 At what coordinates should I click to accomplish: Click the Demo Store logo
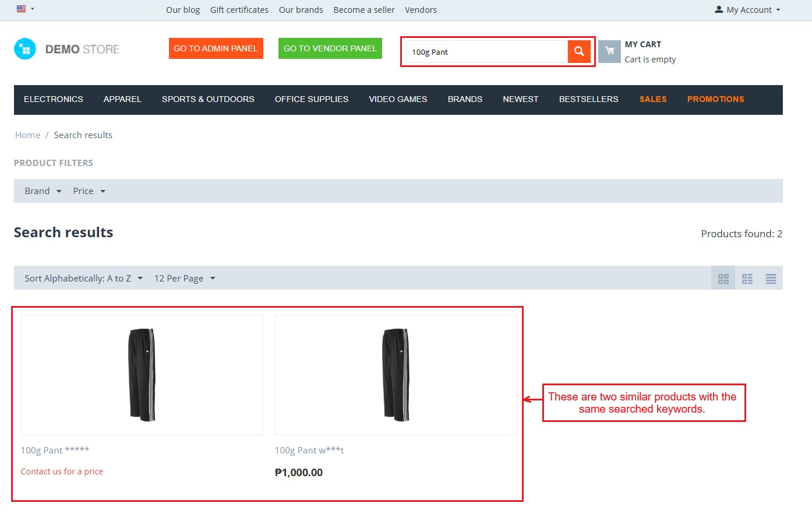click(x=67, y=49)
